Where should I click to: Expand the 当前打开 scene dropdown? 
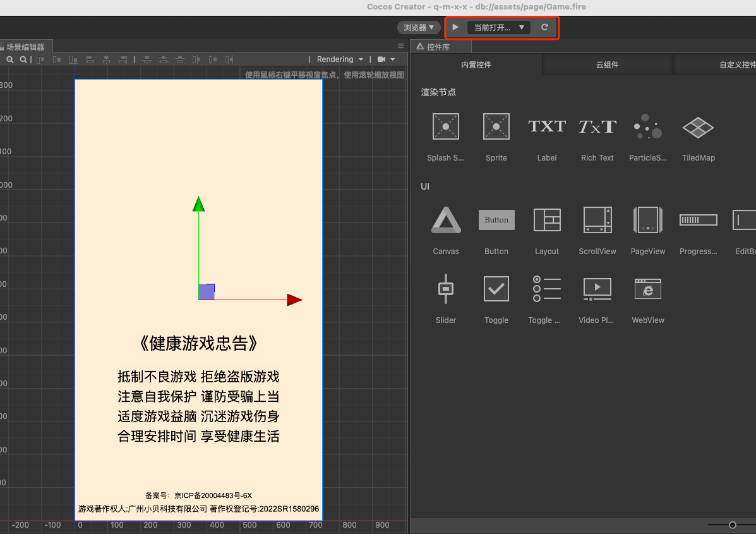[498, 28]
